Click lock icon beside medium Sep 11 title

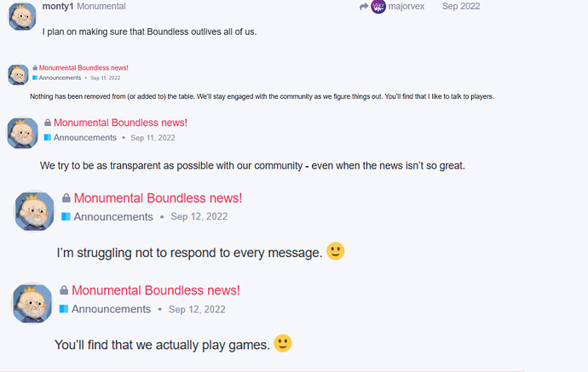point(48,123)
